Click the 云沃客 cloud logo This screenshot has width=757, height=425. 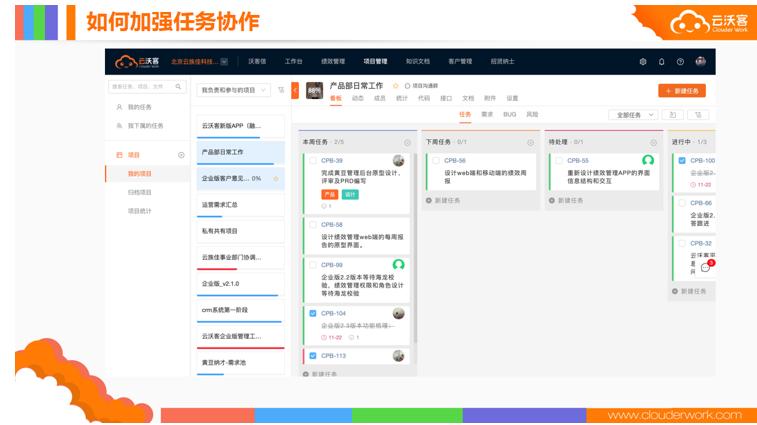point(137,62)
